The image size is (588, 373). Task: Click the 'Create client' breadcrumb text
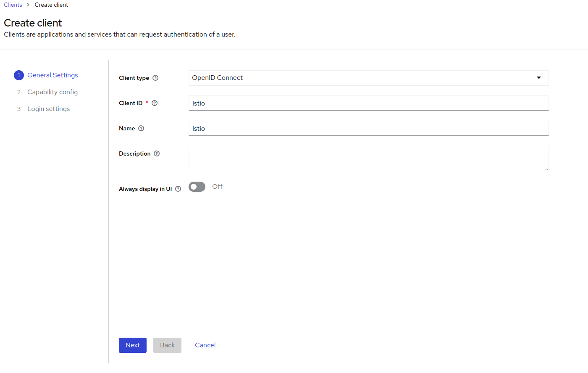coord(51,5)
